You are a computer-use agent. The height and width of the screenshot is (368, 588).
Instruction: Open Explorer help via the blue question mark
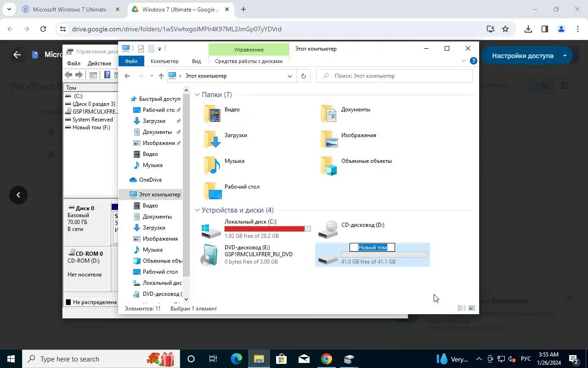click(x=473, y=61)
